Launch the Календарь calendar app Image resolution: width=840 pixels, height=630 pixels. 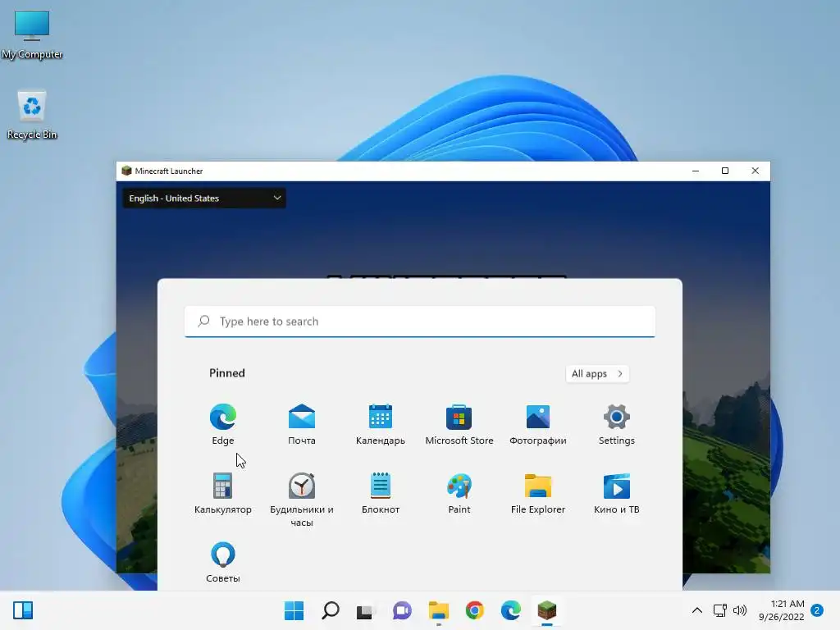381,424
